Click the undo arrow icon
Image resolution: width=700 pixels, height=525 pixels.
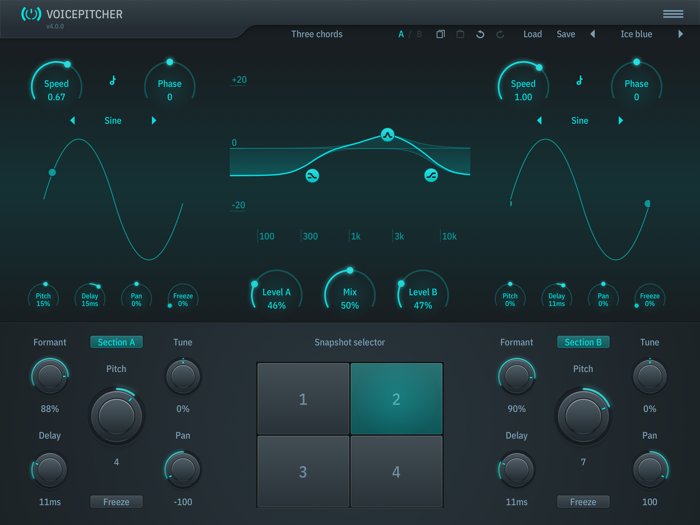click(x=480, y=34)
